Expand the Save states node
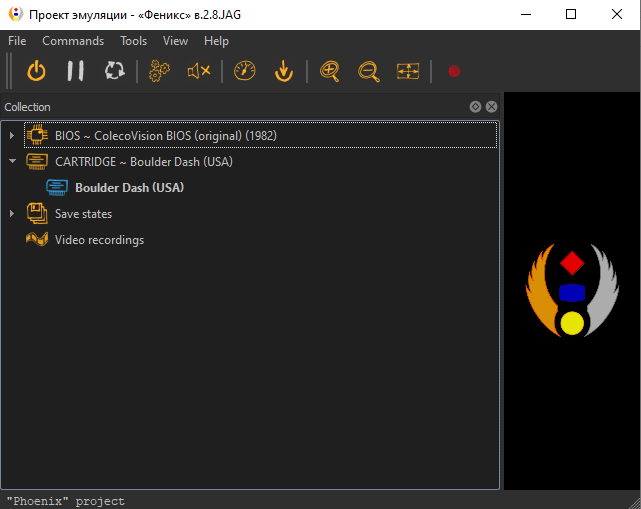The width and height of the screenshot is (641, 509). coord(12,213)
